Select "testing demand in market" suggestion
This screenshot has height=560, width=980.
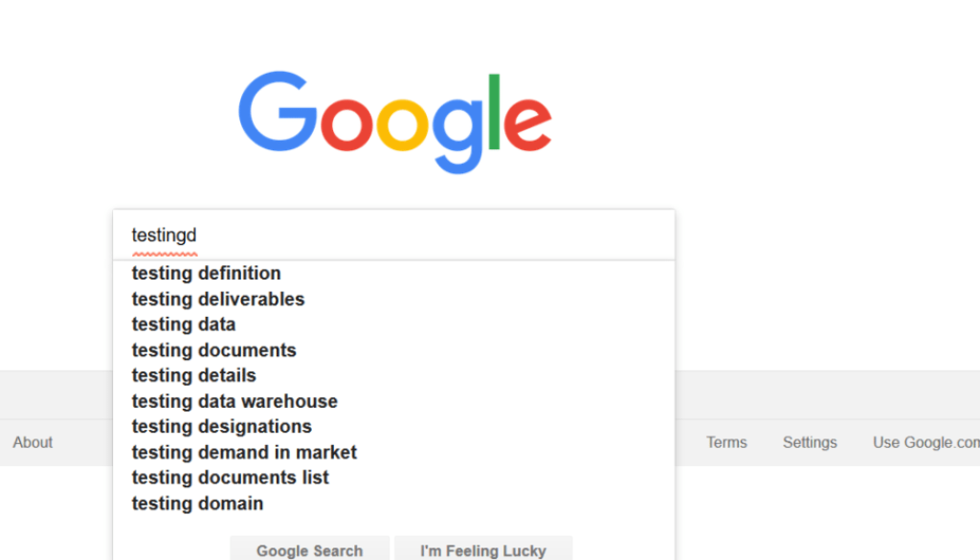(x=243, y=452)
